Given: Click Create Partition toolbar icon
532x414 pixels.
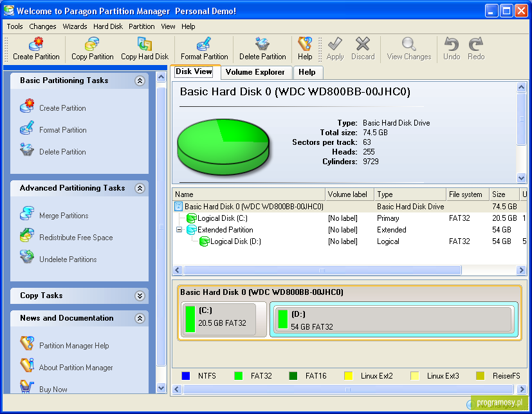Looking at the screenshot, I should pyautogui.click(x=36, y=44).
